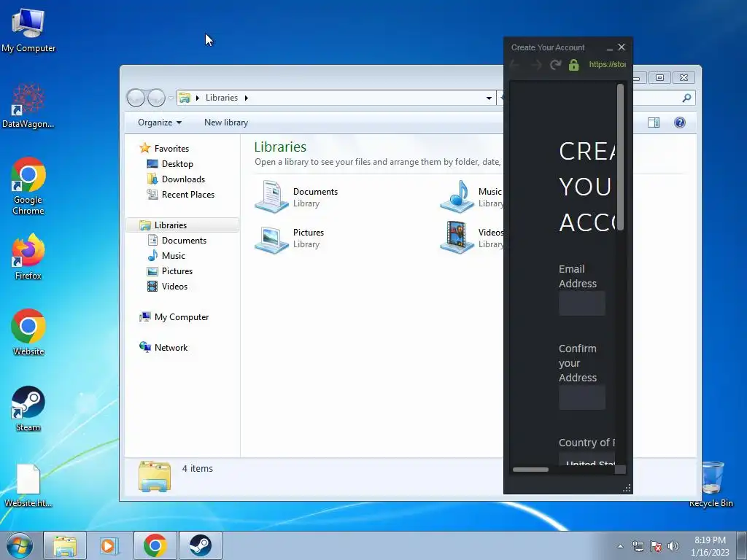
Task: Minimize the Create Your Account window
Action: [610, 47]
